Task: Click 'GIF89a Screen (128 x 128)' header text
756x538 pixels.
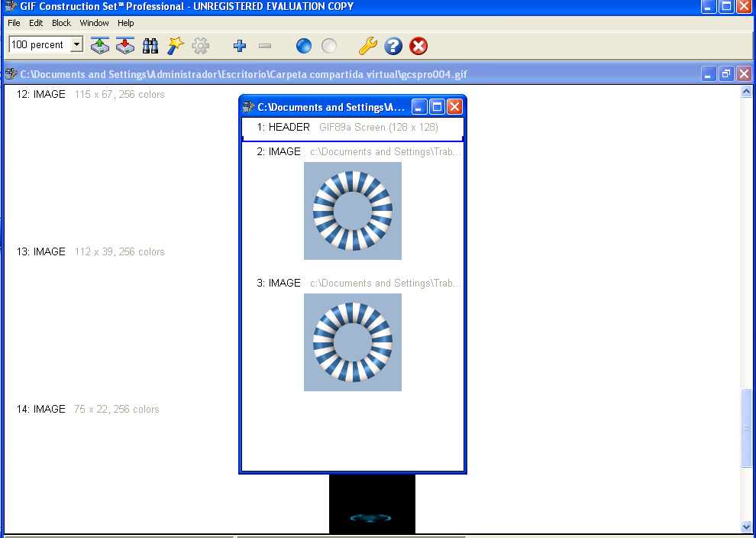Action: (x=379, y=128)
